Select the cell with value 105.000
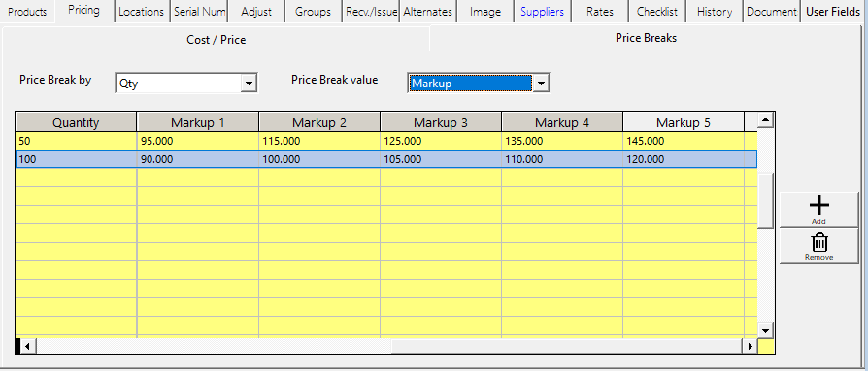Image resolution: width=868 pixels, height=371 pixels. (x=441, y=159)
